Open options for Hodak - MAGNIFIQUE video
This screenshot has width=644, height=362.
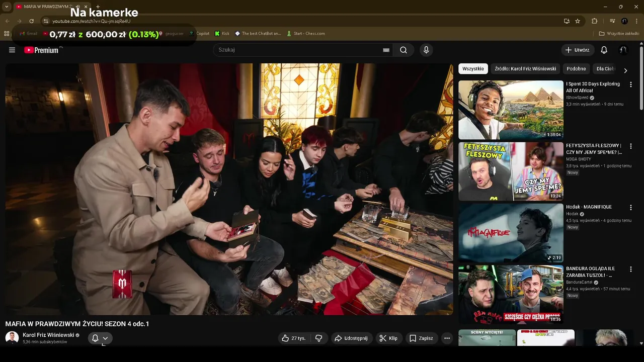[630, 207]
